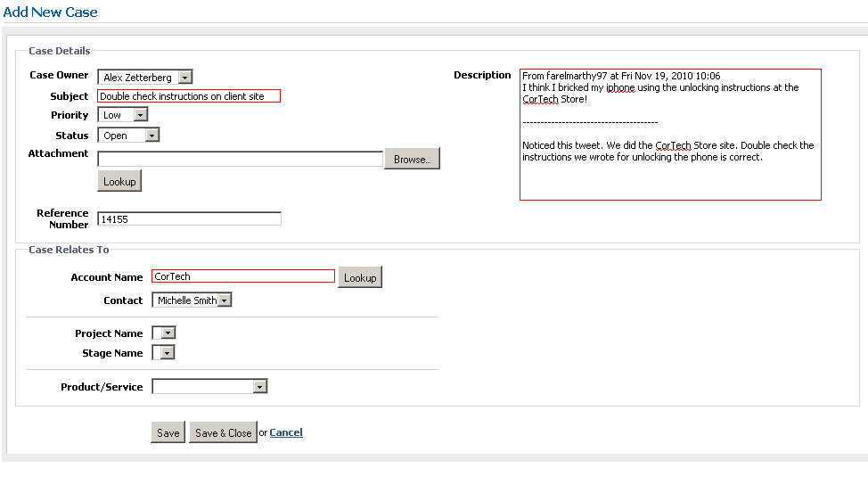Screen dimensions: 868x477
Task: Click the Case Relates To section title
Action: click(69, 250)
